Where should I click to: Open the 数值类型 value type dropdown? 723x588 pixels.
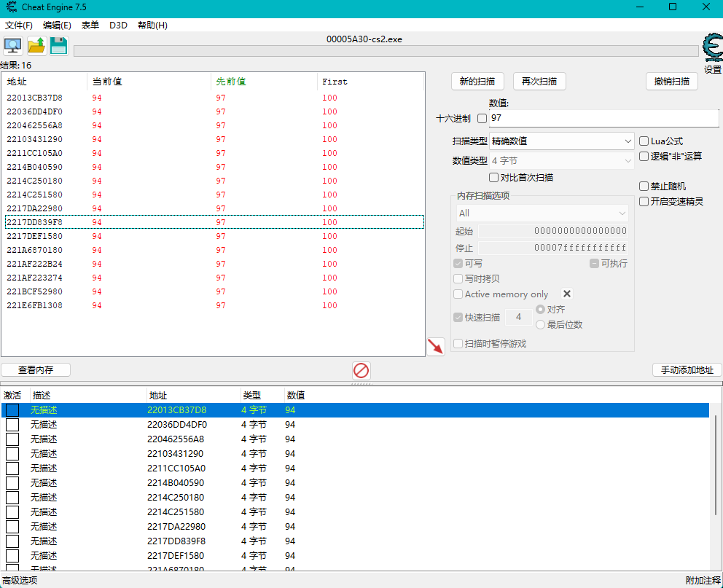pos(562,161)
